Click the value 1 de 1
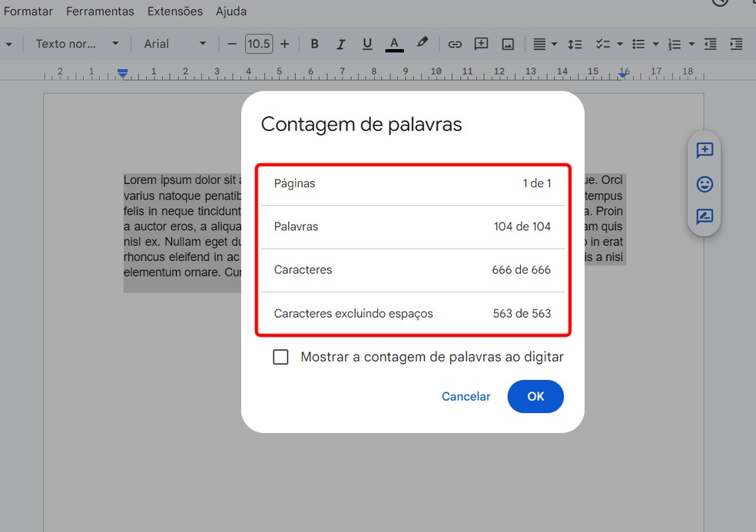 tap(536, 183)
